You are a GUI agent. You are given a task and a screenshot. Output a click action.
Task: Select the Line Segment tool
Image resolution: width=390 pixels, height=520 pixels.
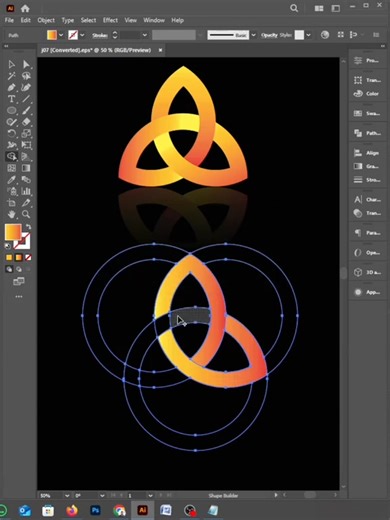click(26, 99)
